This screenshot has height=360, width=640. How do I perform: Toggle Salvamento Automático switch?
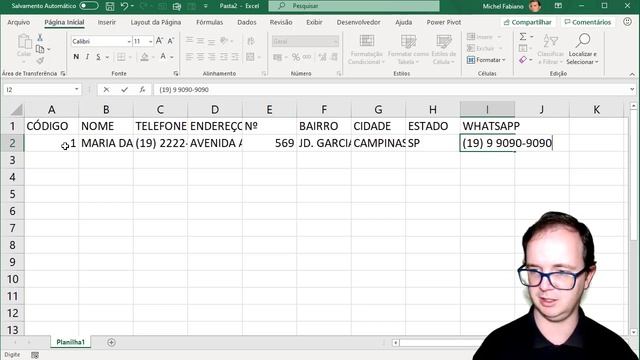89,6
